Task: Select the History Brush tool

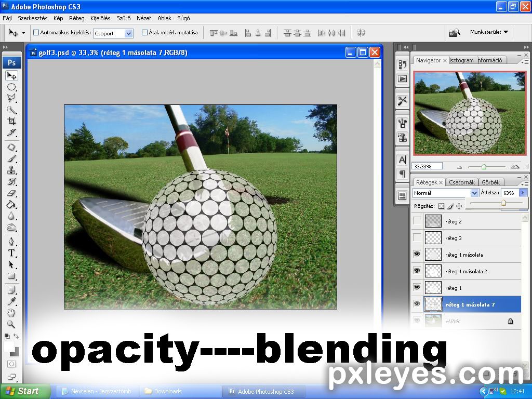Action: (12, 181)
